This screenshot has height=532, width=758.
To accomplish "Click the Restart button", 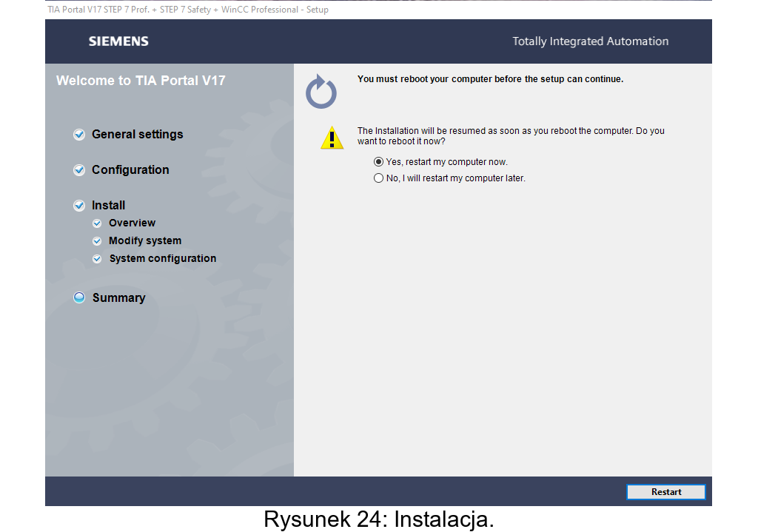I will click(x=665, y=492).
